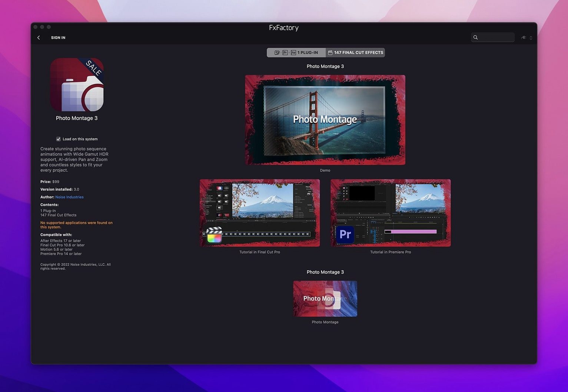Click the Photo Montage 3 SALE app icon

pyautogui.click(x=77, y=84)
